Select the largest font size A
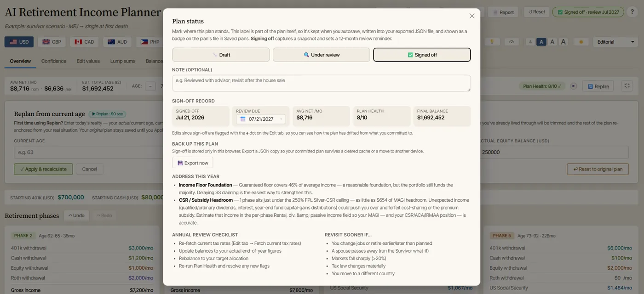The width and height of the screenshot is (644, 294). click(x=563, y=42)
